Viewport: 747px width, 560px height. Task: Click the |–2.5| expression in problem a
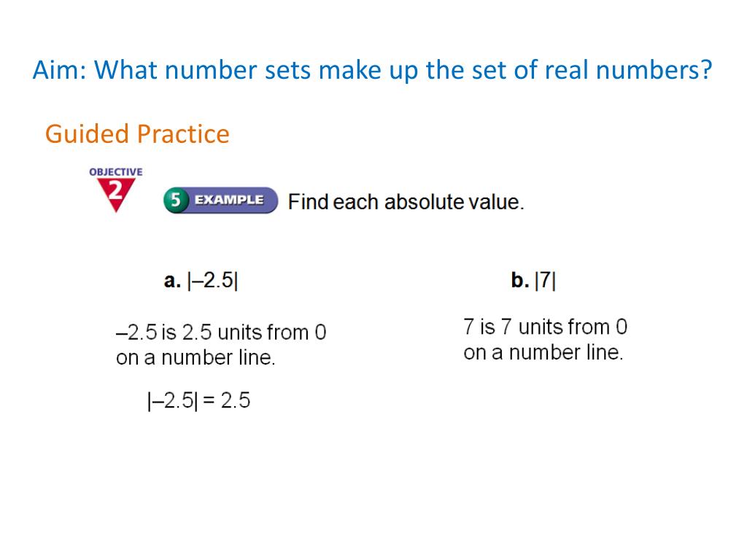click(x=212, y=280)
